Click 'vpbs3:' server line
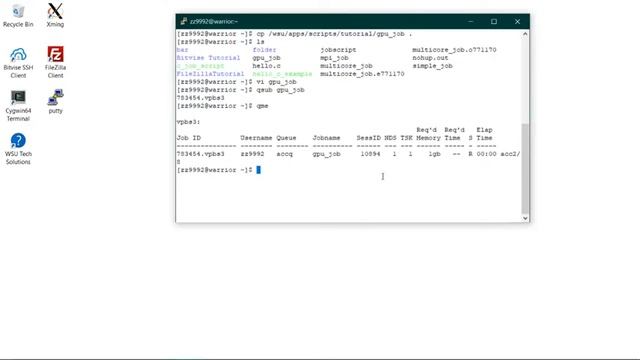This screenshot has width=640, height=360. pyautogui.click(x=188, y=122)
